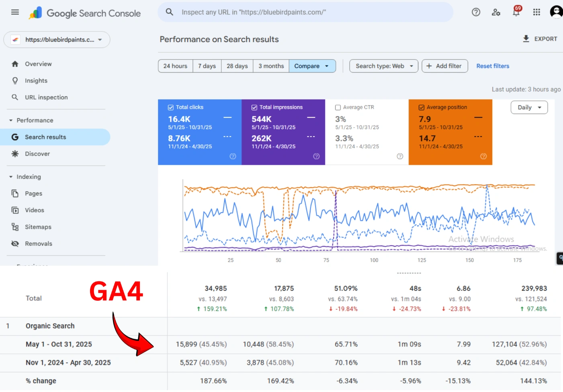Click the Removals icon in sidebar
Image resolution: width=563 pixels, height=392 pixels.
click(x=15, y=244)
